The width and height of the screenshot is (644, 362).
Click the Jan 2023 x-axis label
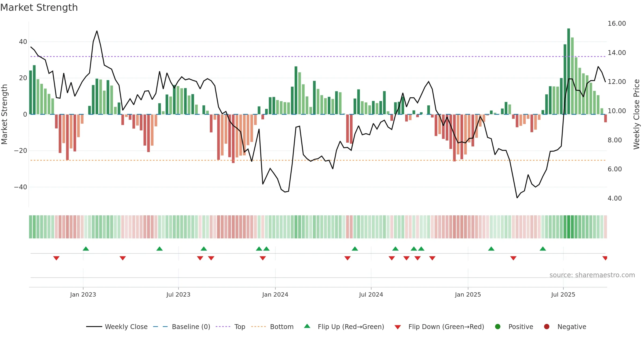click(x=83, y=295)
